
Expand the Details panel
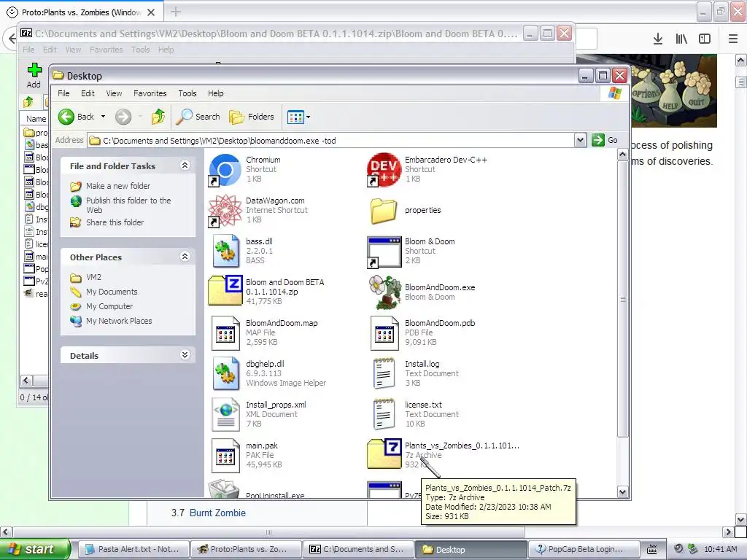click(x=185, y=355)
